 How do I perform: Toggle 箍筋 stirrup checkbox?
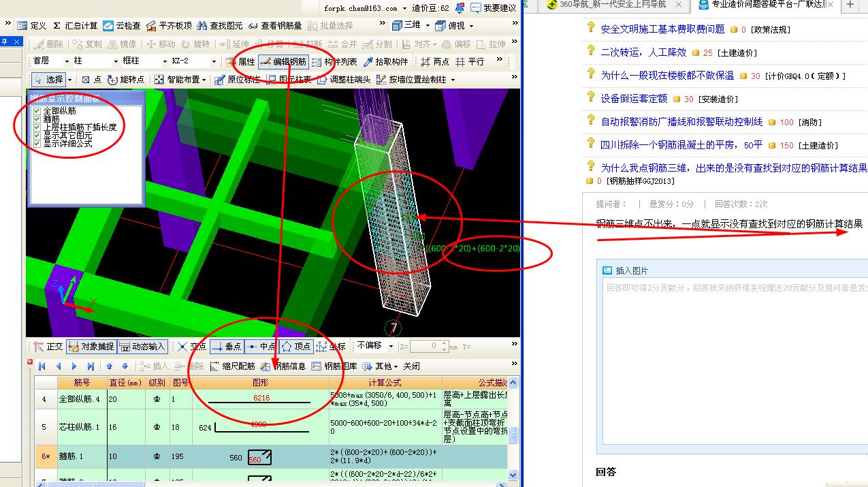click(x=37, y=119)
